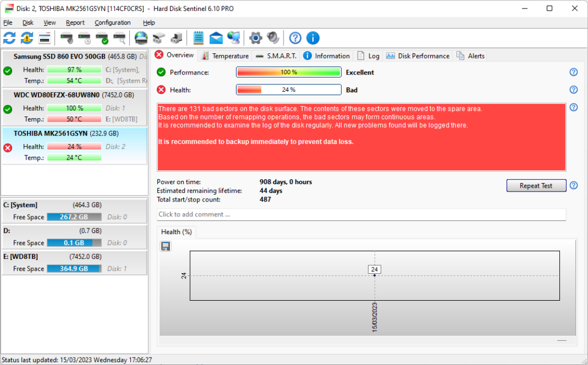This screenshot has height=365, width=588.
Task: Switch to the Disk Performance tab
Action: point(418,56)
